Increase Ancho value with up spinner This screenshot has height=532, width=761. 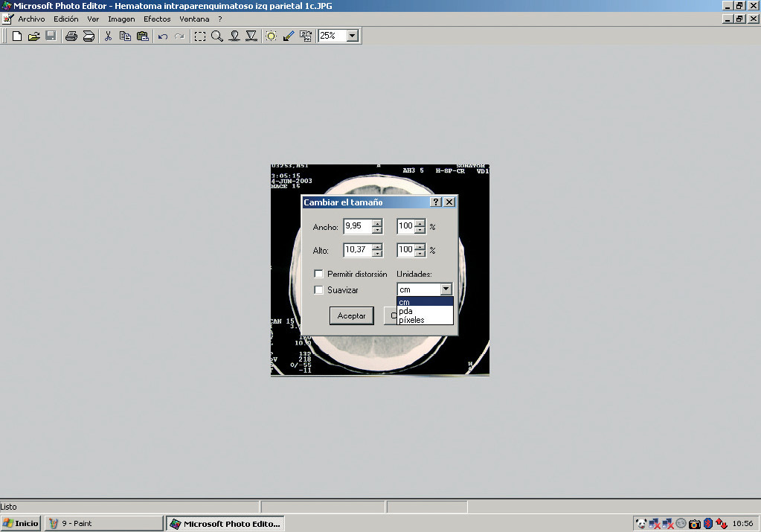tap(377, 222)
